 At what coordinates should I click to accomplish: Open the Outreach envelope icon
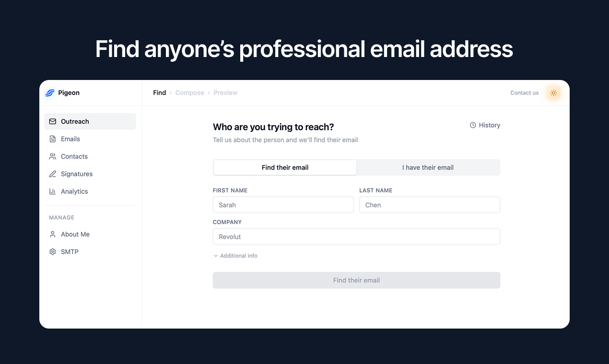point(53,121)
